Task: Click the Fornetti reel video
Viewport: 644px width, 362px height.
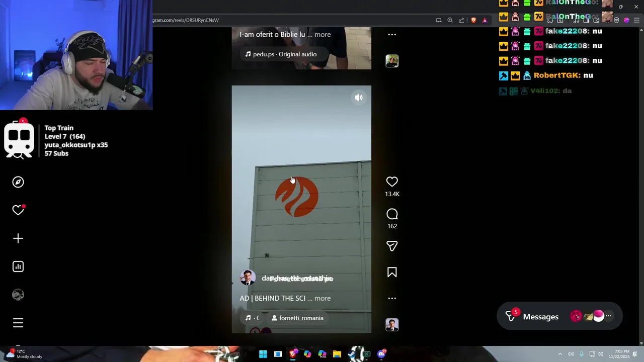Action: pos(301,209)
